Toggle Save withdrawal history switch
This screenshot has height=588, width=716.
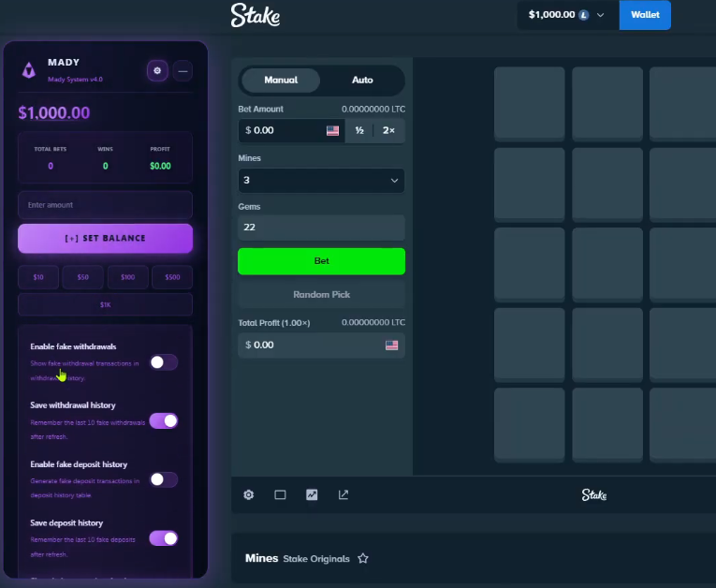[x=164, y=420]
